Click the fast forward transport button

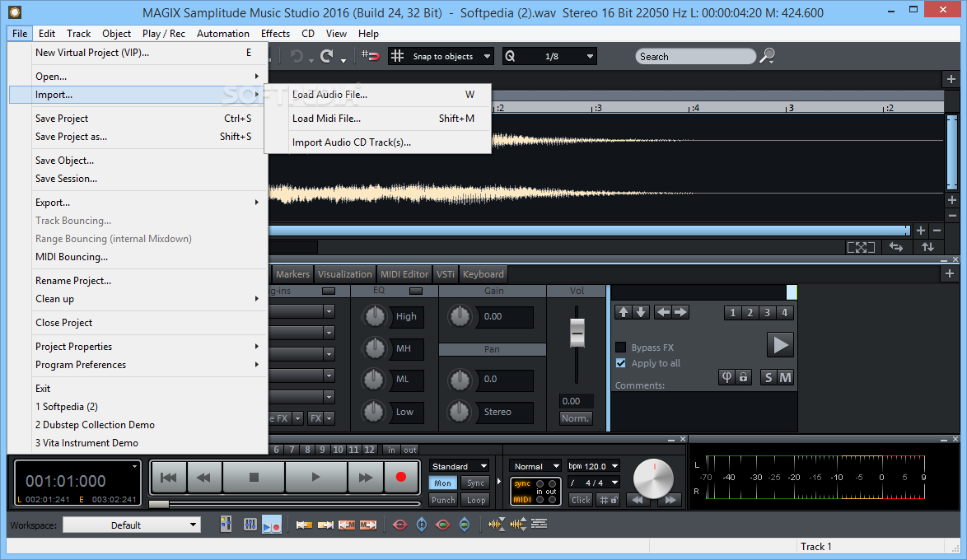(365, 477)
